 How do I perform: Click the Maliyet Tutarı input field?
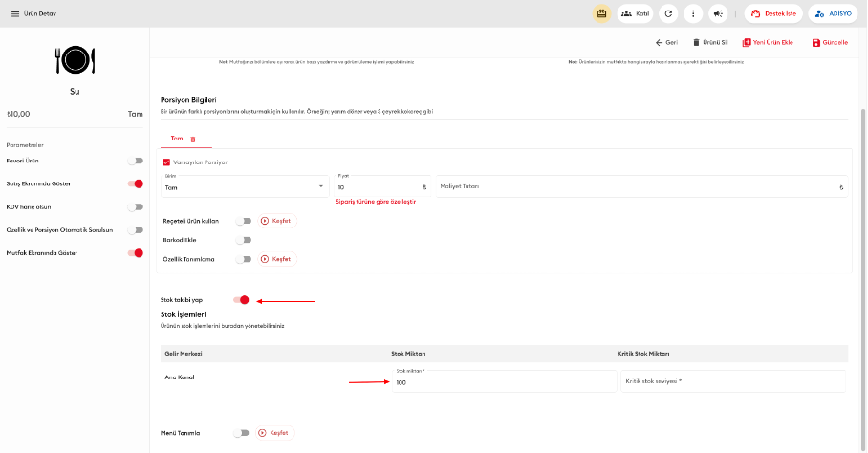click(641, 187)
